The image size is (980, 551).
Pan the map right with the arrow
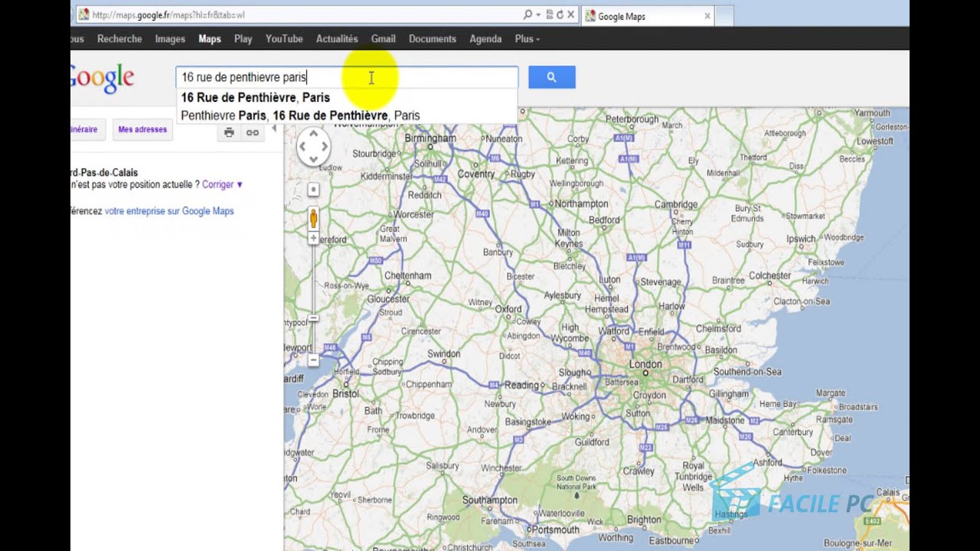(x=325, y=146)
